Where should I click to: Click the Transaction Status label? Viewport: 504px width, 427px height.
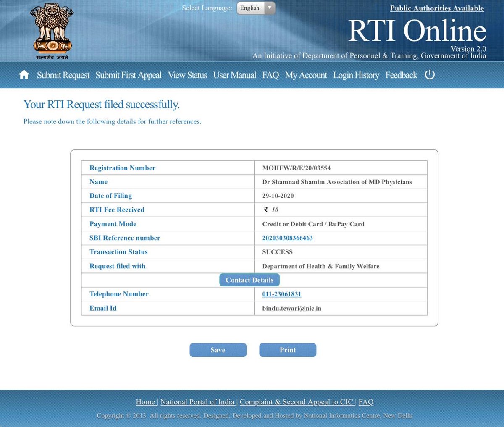pyautogui.click(x=118, y=252)
